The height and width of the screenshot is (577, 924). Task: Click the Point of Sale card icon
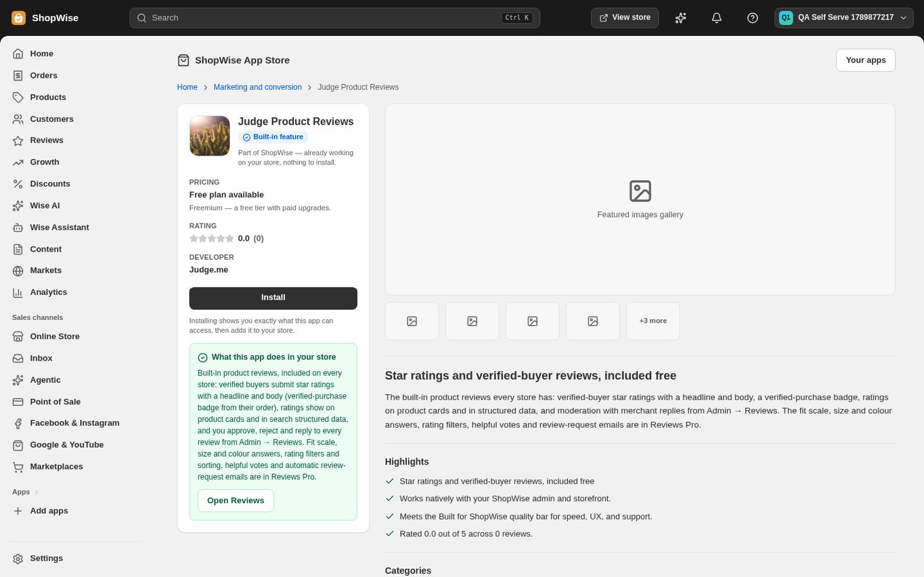18,402
